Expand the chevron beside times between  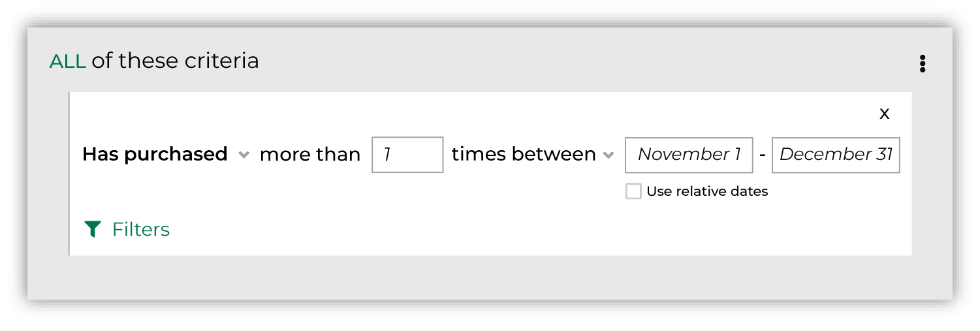609,155
